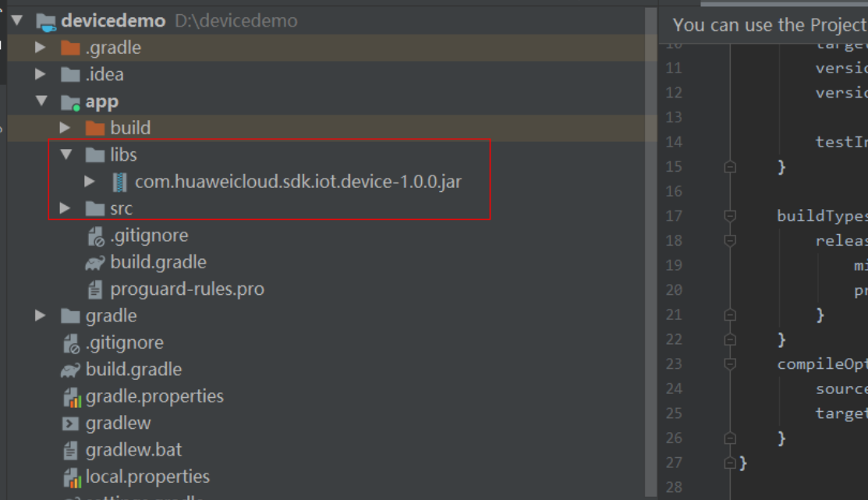Click the local.properties file icon
Image resolution: width=868 pixels, height=500 pixels.
click(x=72, y=477)
